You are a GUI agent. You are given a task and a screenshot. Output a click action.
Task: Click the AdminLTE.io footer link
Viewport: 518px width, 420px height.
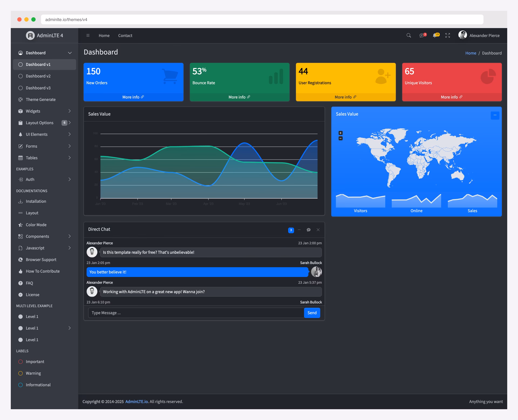137,402
